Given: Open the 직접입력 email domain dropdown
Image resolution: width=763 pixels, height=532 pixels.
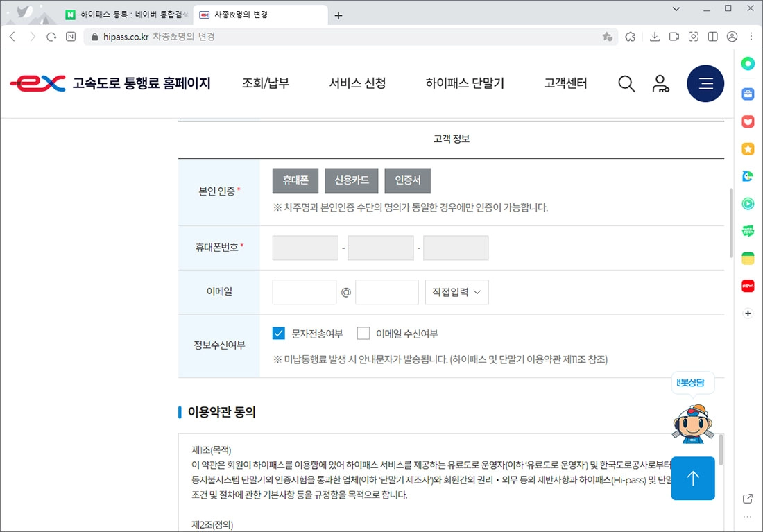Looking at the screenshot, I should click(x=456, y=292).
